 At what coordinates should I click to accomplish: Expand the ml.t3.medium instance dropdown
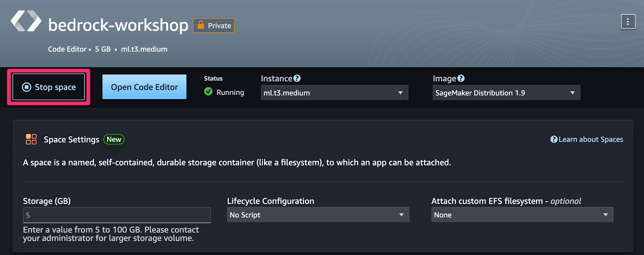pos(334,93)
